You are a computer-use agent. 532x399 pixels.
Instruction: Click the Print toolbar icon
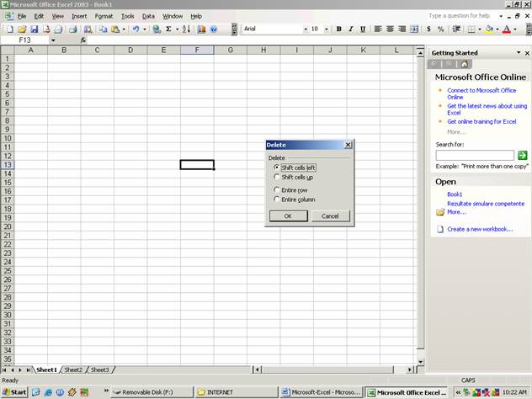click(72, 29)
